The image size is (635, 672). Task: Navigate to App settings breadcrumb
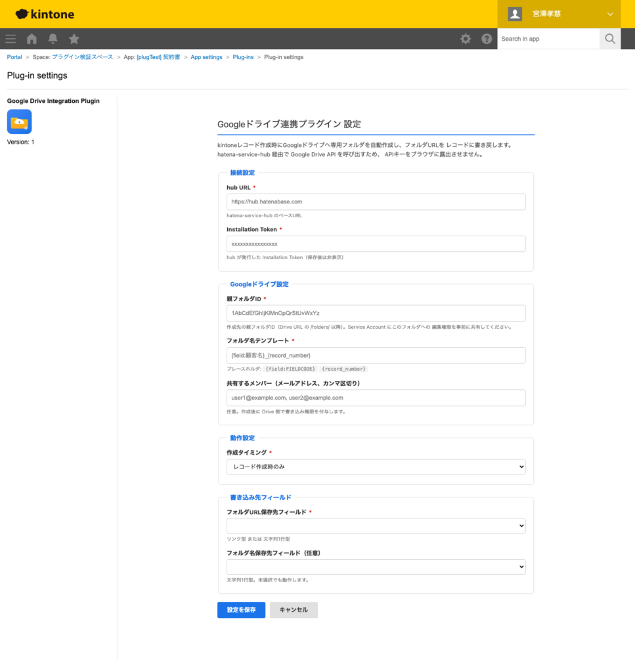click(x=206, y=57)
